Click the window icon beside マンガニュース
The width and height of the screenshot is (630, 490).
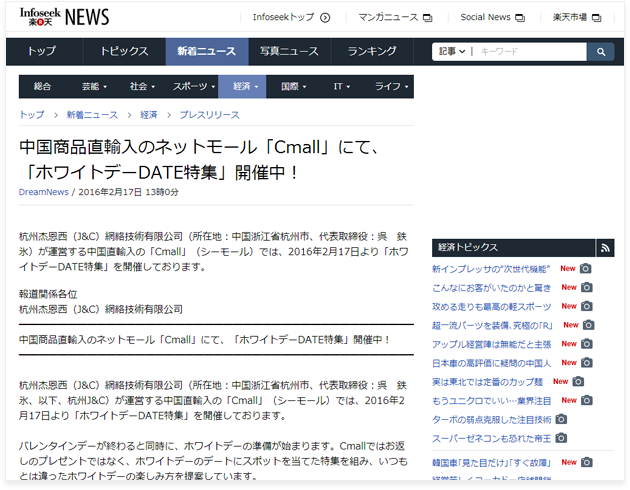coord(428,18)
